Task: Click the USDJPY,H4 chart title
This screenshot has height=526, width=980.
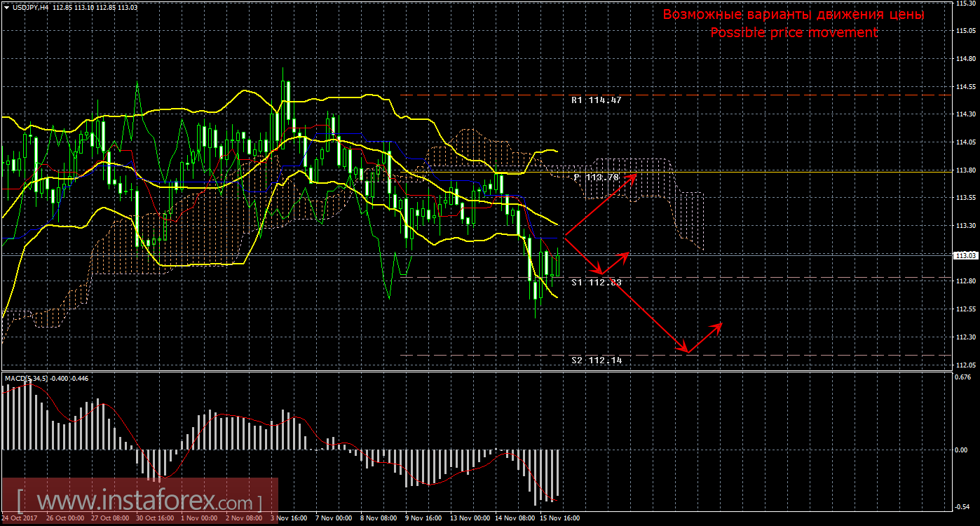Action: (x=29, y=7)
